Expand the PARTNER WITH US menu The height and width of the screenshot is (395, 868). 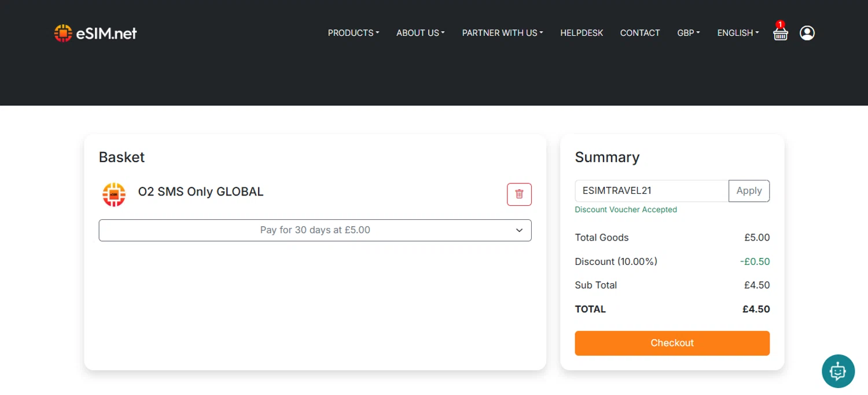point(502,33)
